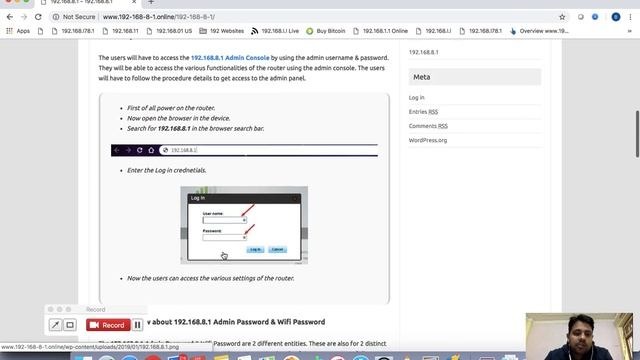Pause recording with the pause button
Viewport: 640px width, 360px height.
pos(138,325)
